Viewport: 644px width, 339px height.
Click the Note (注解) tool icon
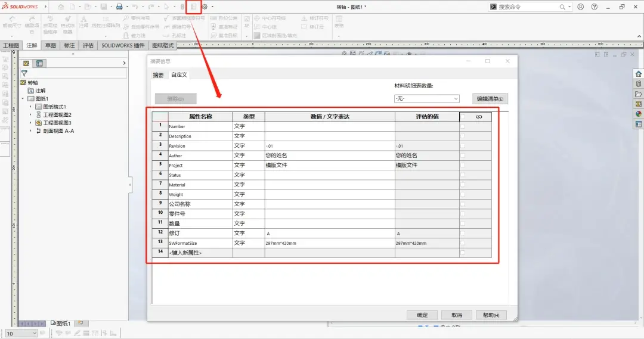pyautogui.click(x=84, y=22)
